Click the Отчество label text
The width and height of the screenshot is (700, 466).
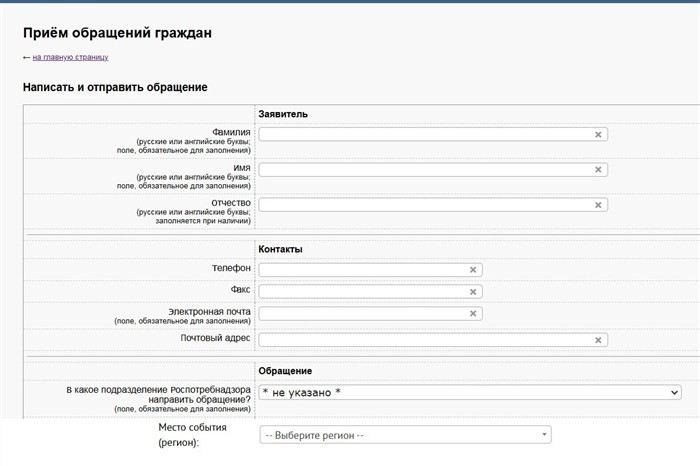tap(231, 203)
